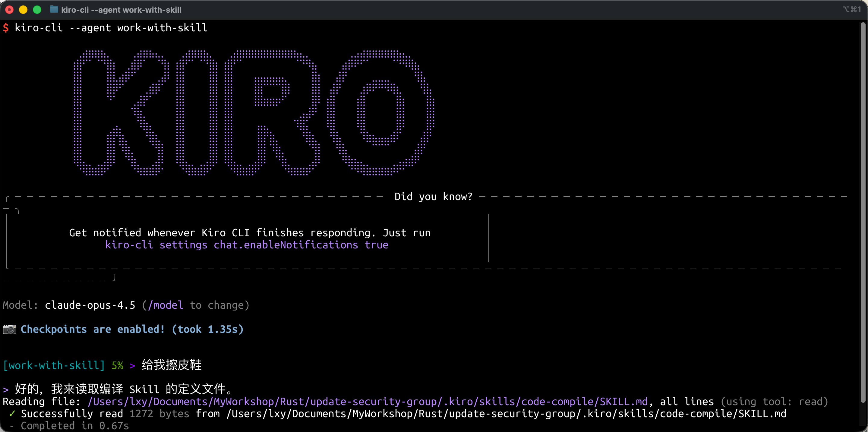Click the /model command text
The image size is (868, 432).
click(166, 305)
